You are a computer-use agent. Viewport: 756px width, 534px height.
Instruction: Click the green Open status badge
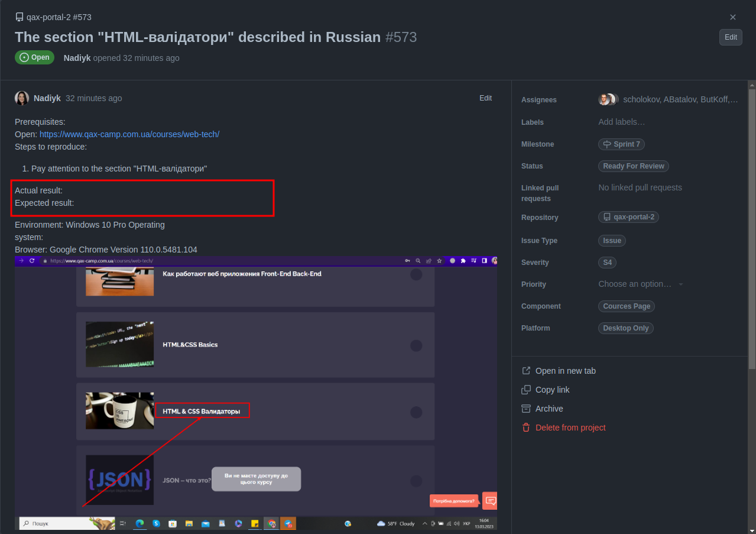(34, 57)
